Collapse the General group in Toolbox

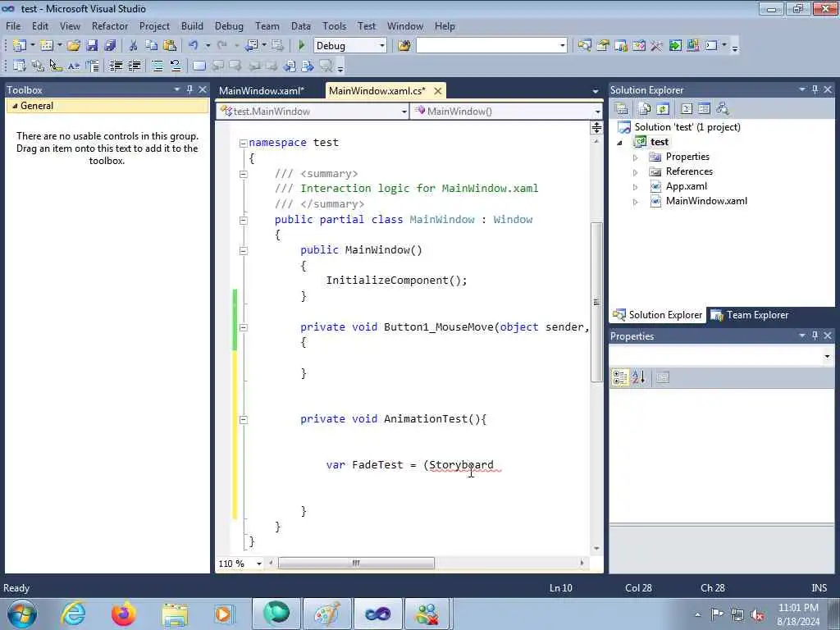coord(15,106)
